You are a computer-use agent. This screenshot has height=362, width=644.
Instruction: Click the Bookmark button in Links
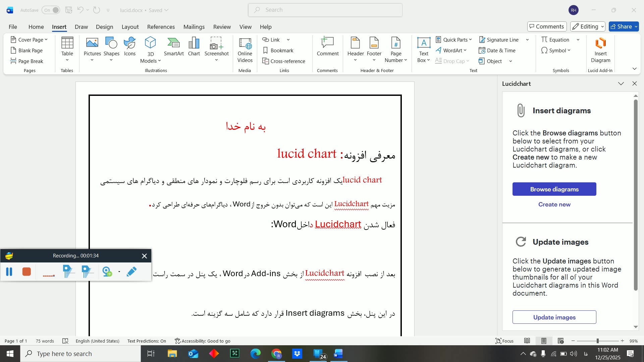click(278, 50)
